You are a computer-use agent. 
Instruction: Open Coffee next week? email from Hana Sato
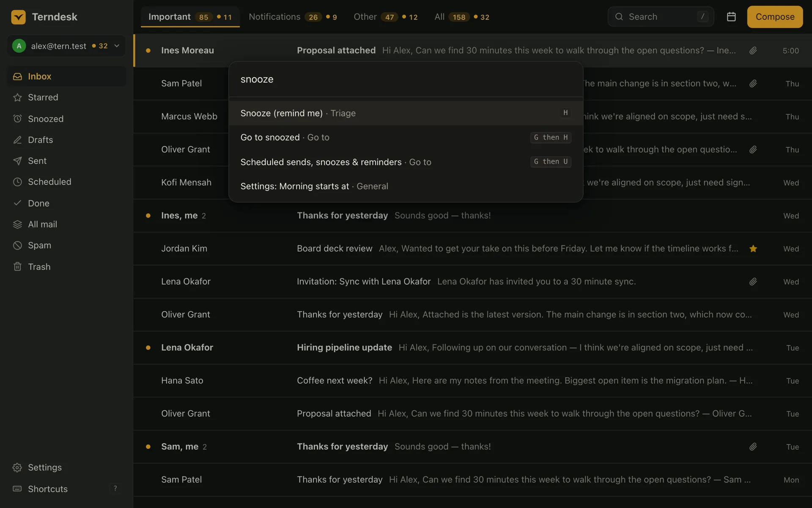click(x=472, y=381)
